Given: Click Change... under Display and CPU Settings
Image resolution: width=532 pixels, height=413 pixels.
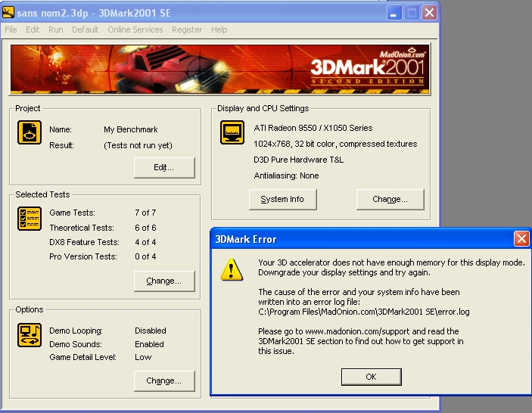Looking at the screenshot, I should 390,200.
